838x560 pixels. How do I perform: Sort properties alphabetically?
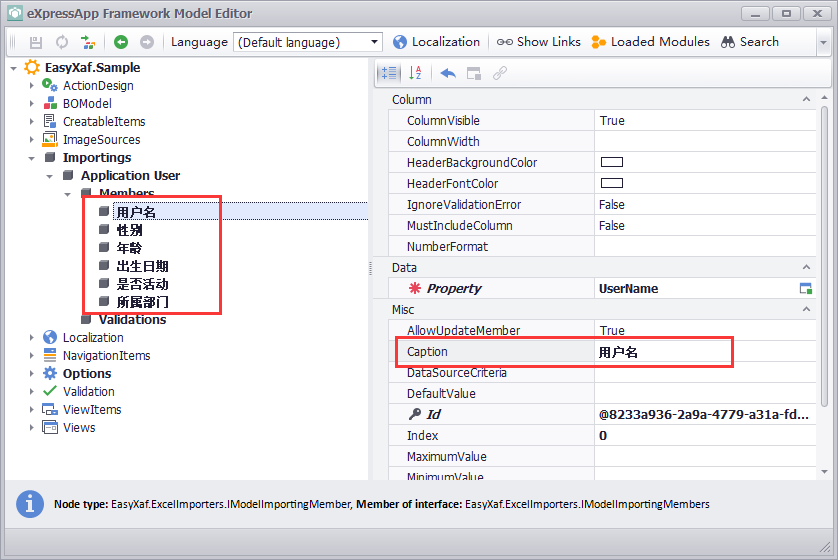416,73
